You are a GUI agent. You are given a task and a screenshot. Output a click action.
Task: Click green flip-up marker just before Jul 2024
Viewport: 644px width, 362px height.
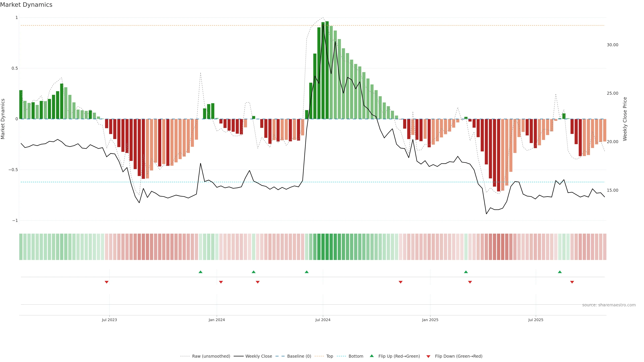(307, 272)
